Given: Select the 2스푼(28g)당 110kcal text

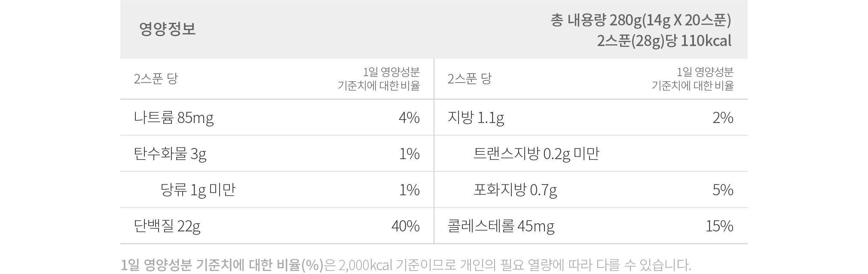Looking at the screenshot, I should coord(664,41).
